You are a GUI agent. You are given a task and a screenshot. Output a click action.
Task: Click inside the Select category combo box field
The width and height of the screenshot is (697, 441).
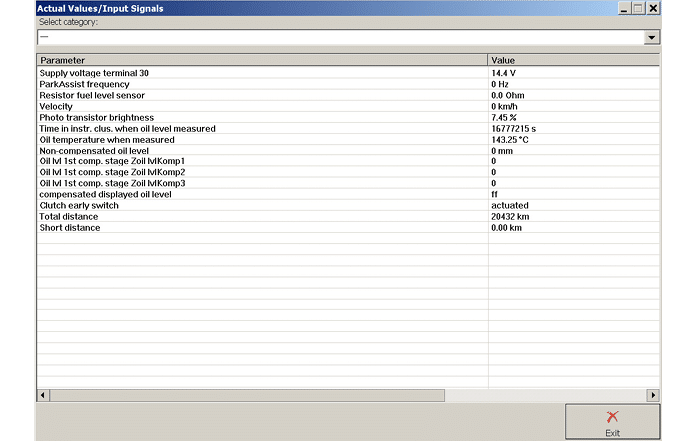click(340, 37)
